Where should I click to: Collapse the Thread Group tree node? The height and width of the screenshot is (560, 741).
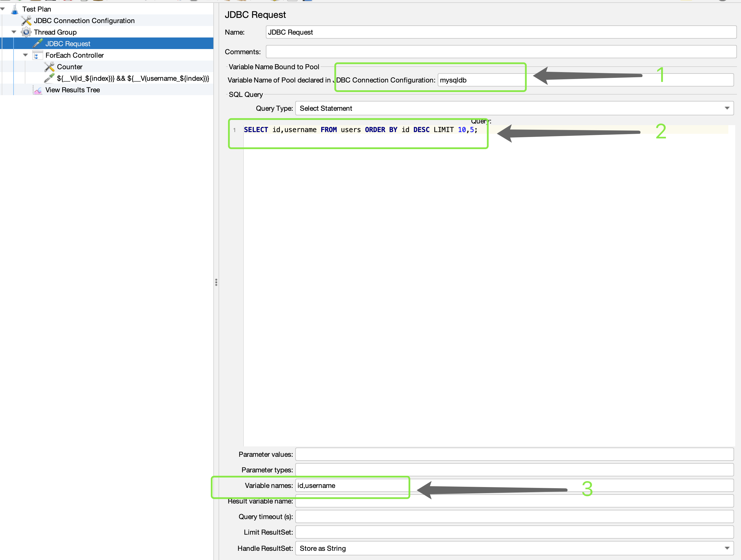click(14, 32)
